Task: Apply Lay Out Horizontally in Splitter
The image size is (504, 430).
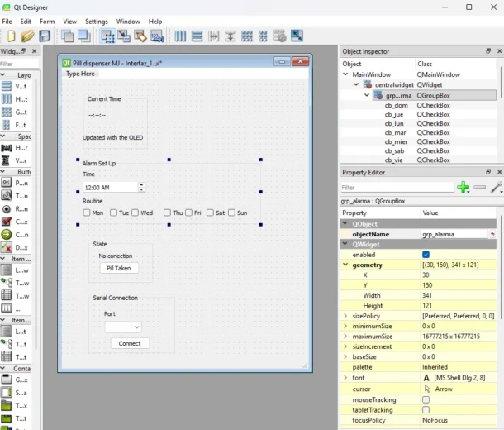Action: pyautogui.click(x=213, y=36)
